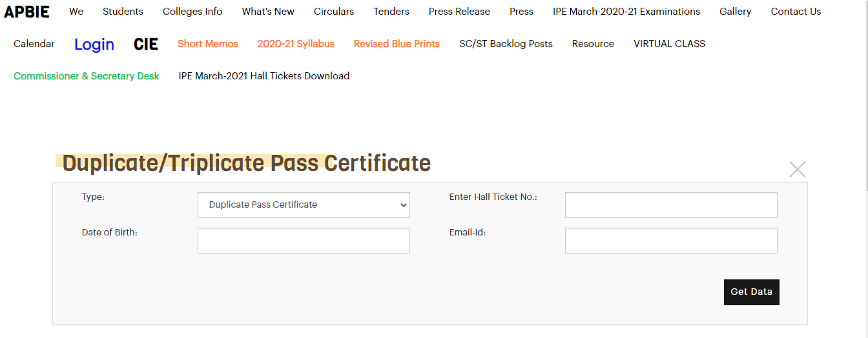Close the certificate form with X icon
This screenshot has width=868, height=338.
[798, 170]
